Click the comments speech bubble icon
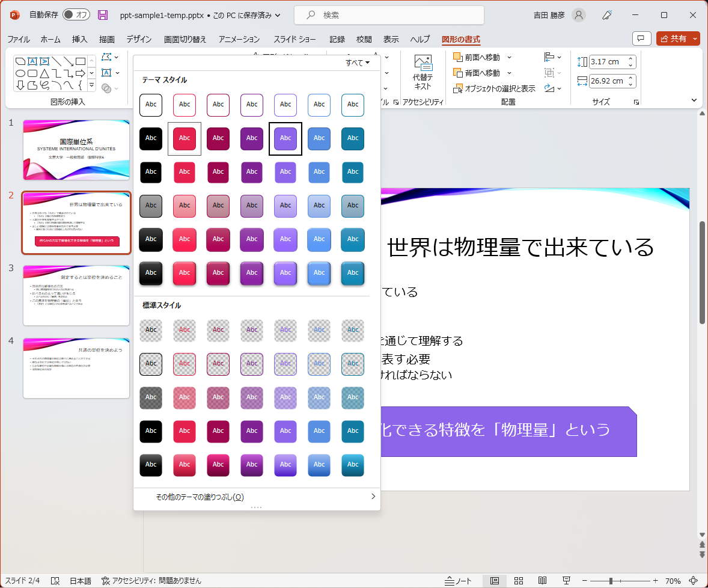This screenshot has height=588, width=708. 642,39
